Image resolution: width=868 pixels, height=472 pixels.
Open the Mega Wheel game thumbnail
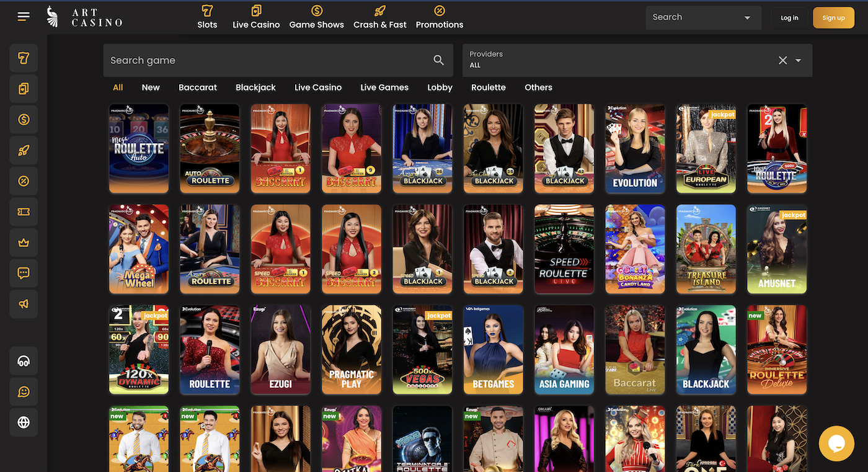tap(139, 249)
